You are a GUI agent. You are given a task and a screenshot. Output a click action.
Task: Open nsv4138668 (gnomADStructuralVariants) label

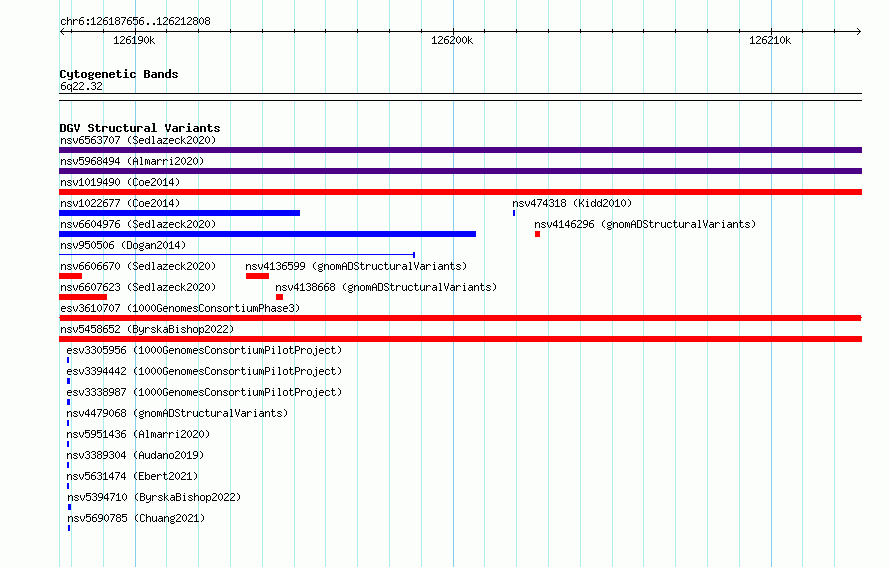click(x=386, y=287)
